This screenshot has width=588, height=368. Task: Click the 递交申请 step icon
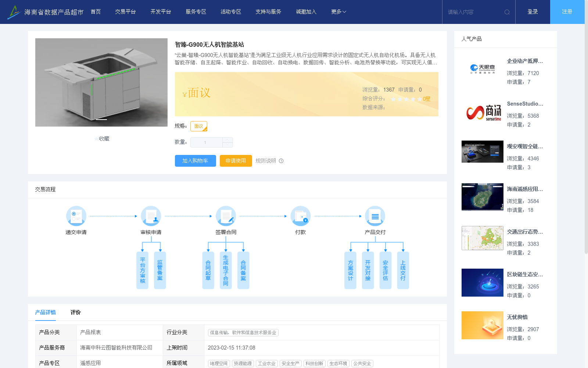(x=76, y=216)
